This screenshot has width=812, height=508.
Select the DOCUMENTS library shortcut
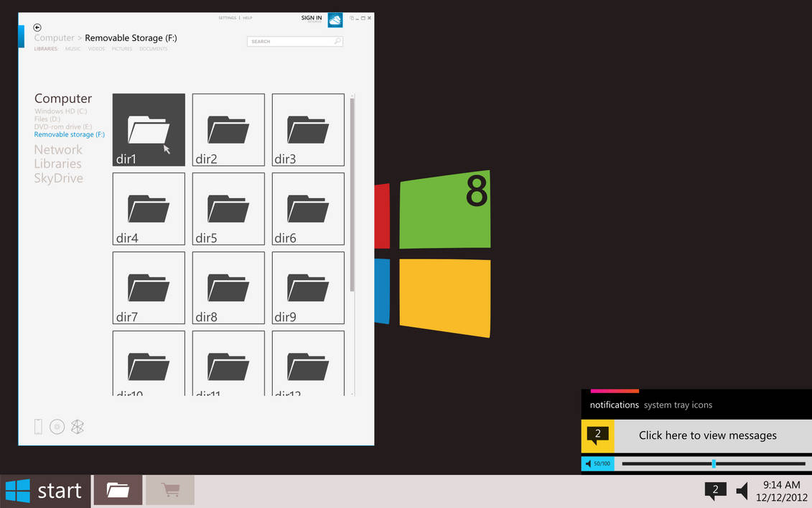tap(154, 49)
